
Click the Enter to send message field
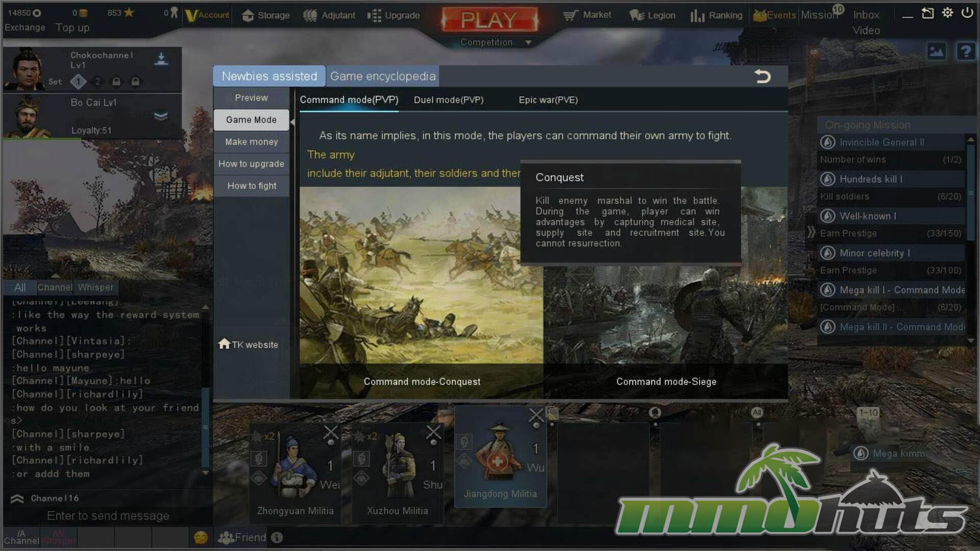coord(108,516)
